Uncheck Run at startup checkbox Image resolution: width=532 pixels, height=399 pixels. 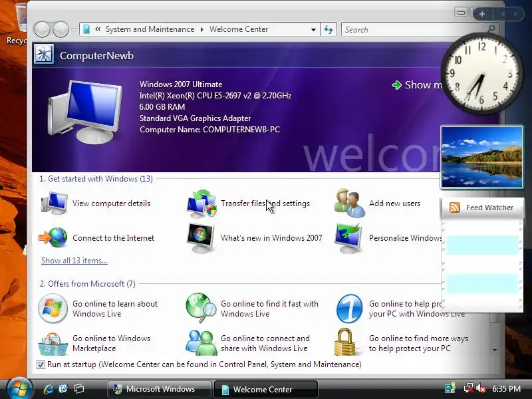(x=41, y=364)
